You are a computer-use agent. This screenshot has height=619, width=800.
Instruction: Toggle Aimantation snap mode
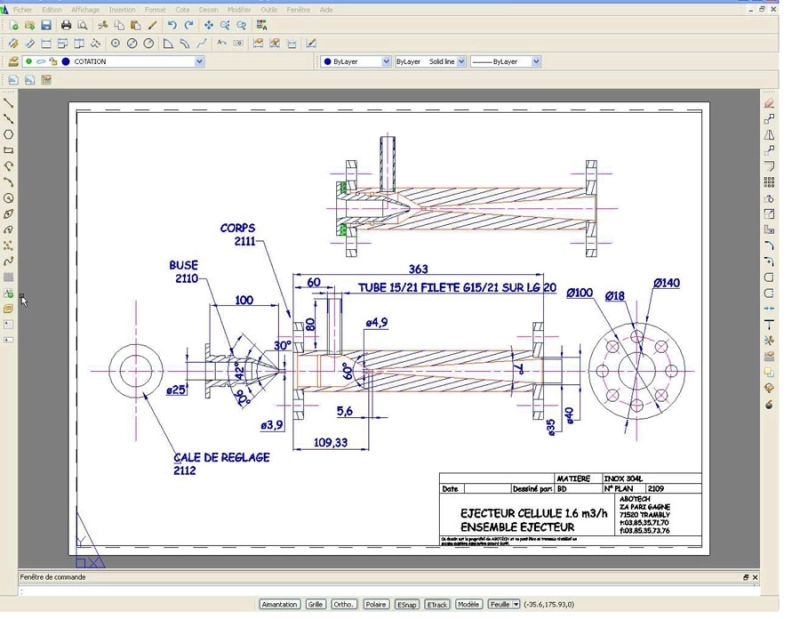pos(280,604)
